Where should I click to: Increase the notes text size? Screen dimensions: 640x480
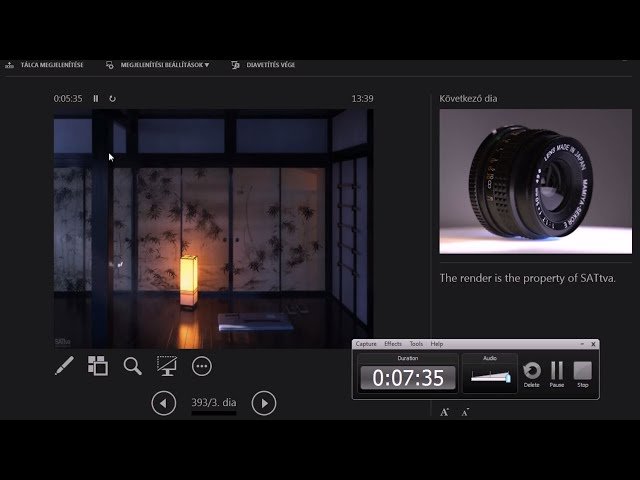coord(444,412)
